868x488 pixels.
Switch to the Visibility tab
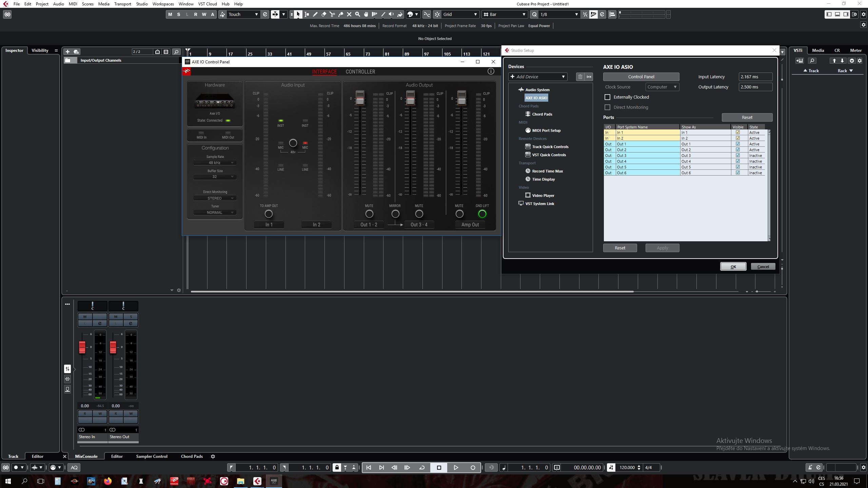[40, 50]
